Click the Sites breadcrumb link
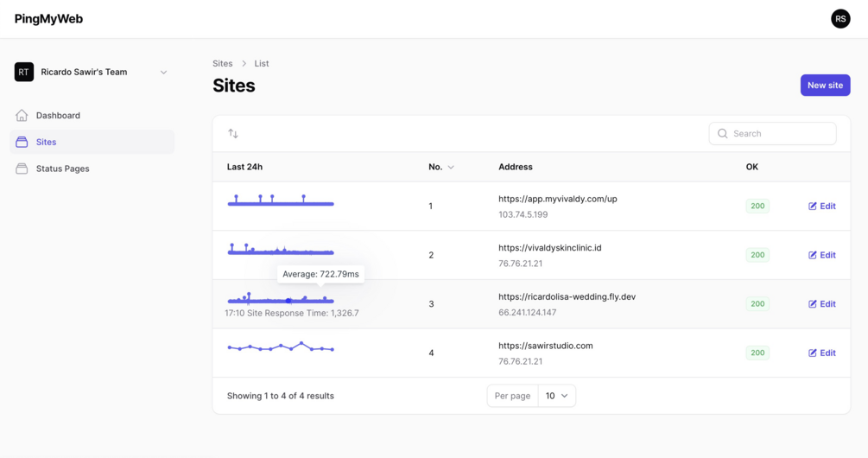The image size is (868, 458). pos(223,63)
